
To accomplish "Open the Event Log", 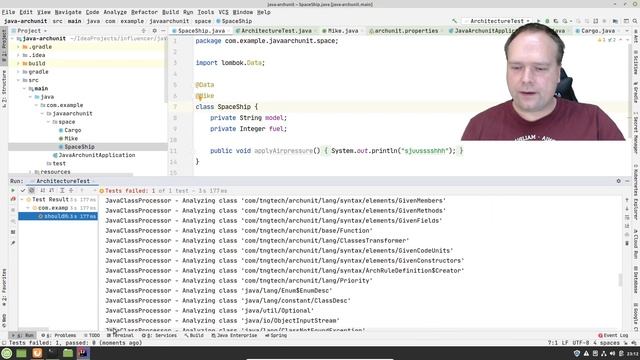I will click(x=613, y=335).
